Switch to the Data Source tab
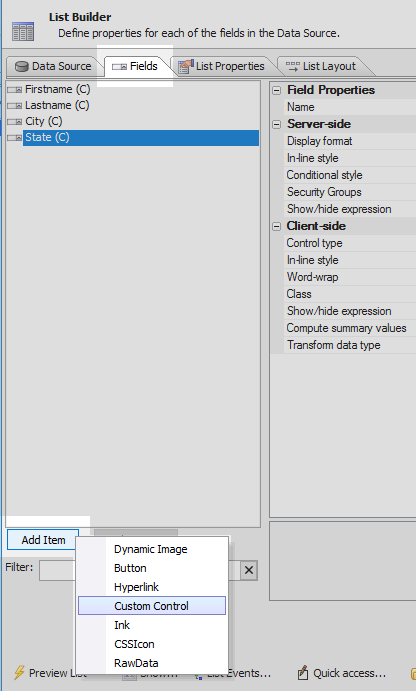The image size is (416, 691). click(x=53, y=67)
